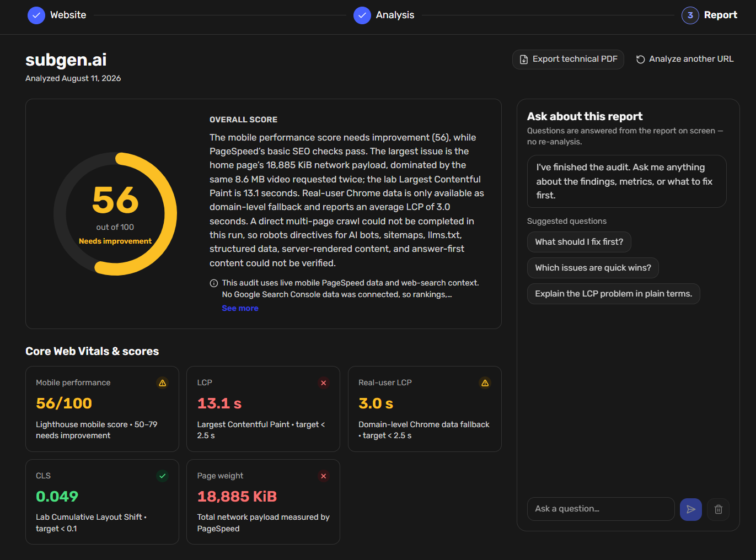Click the 'Lighthouse mobile score' description
The height and width of the screenshot is (560, 756).
(x=96, y=430)
